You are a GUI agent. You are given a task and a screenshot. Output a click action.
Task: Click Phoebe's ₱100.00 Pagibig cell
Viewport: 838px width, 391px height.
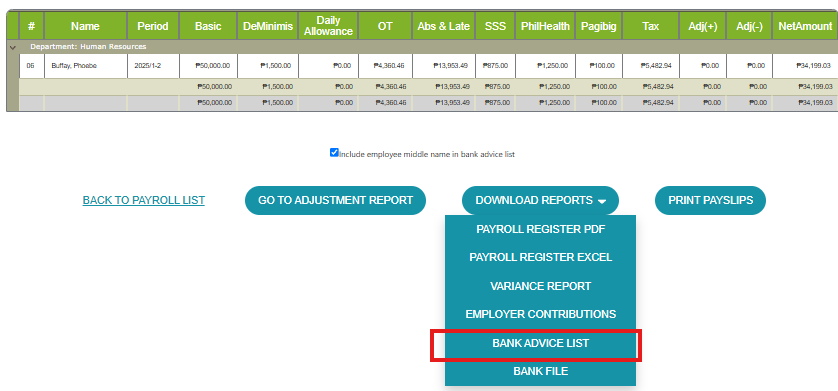pyautogui.click(x=599, y=66)
